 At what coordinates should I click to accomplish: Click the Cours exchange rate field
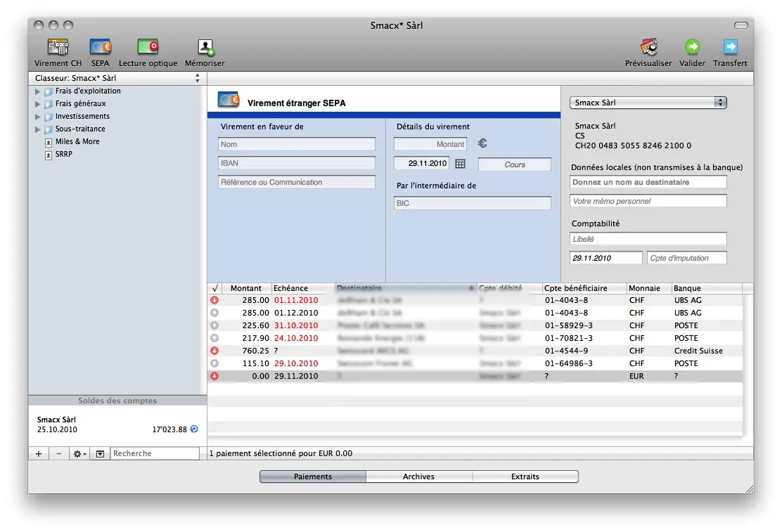515,164
